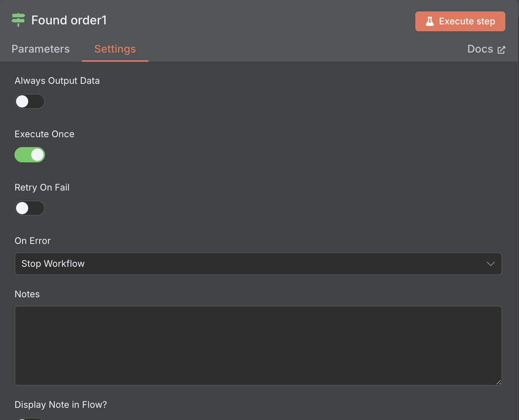Select the Settings tab

pos(115,49)
